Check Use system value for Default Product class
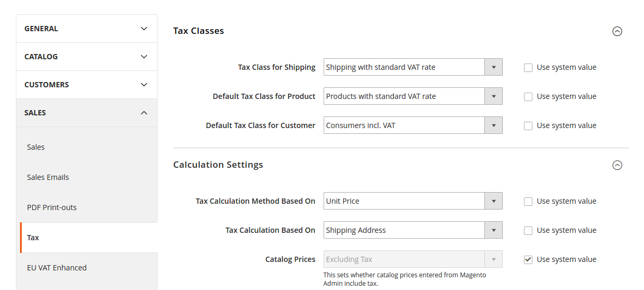This screenshot has width=644, height=290. point(528,97)
